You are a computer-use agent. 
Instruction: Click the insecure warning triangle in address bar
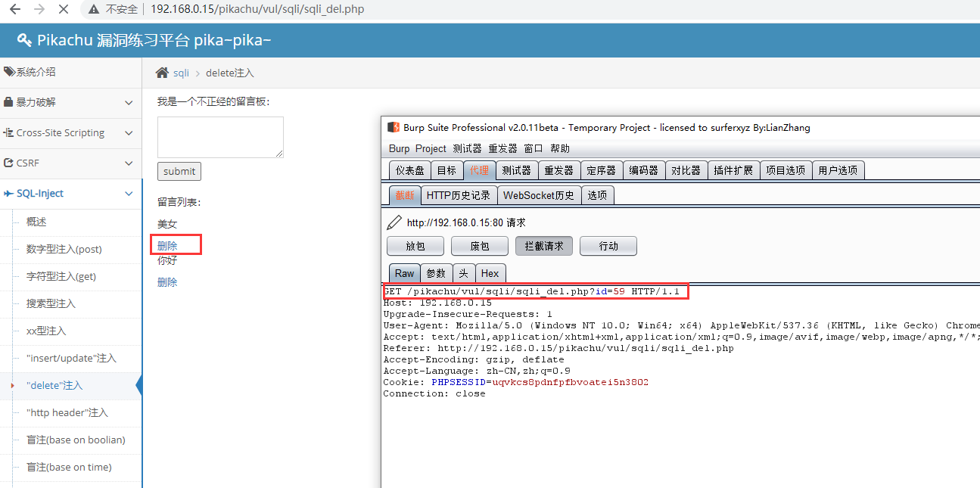(x=94, y=10)
